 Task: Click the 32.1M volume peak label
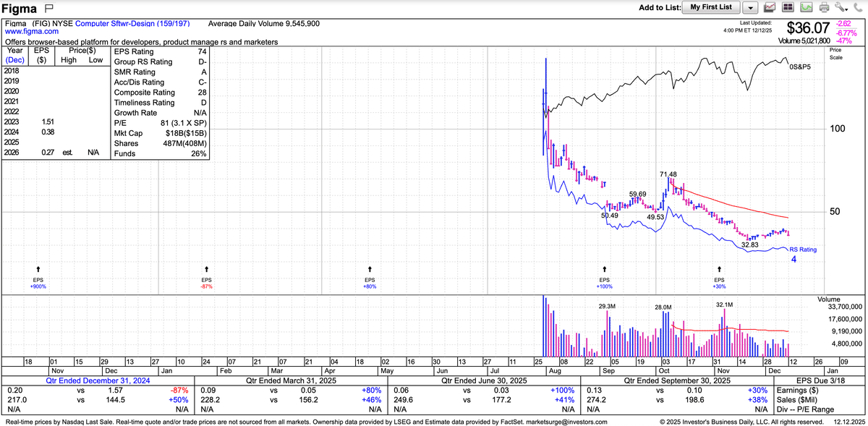(724, 304)
